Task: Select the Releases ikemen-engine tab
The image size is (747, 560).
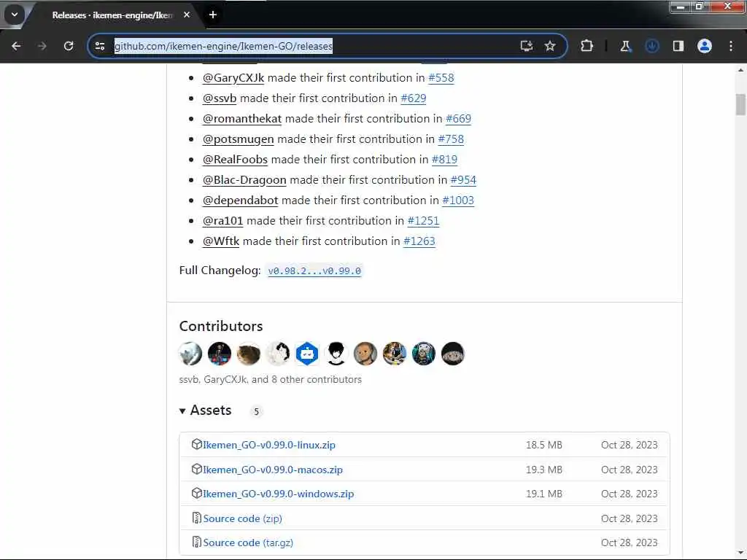Action: pos(112,15)
